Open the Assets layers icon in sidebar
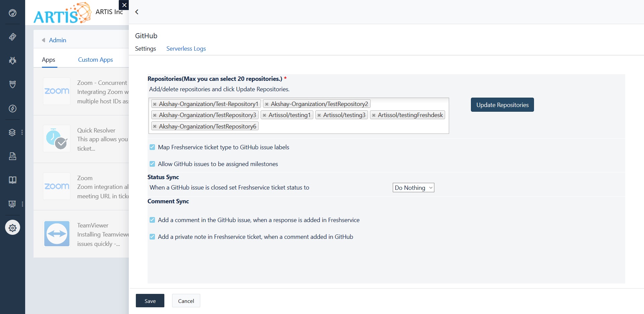The image size is (644, 314). pos(12,132)
